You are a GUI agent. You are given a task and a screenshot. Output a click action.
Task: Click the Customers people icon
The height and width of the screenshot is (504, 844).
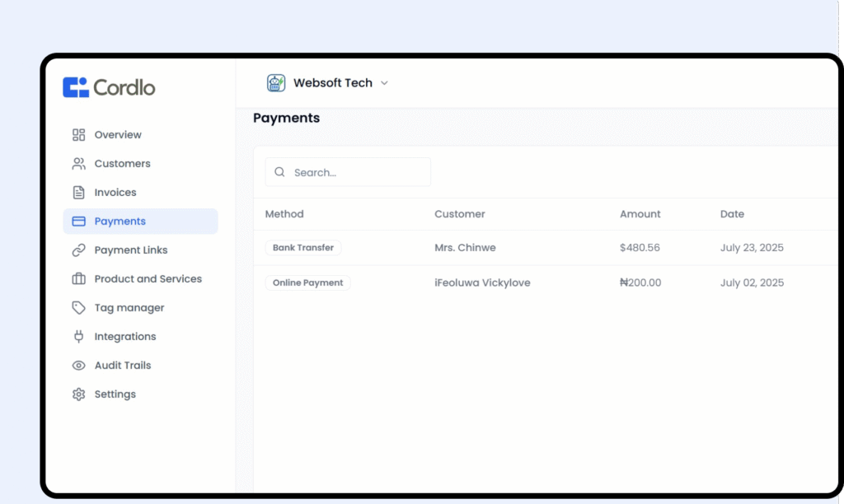coord(79,164)
